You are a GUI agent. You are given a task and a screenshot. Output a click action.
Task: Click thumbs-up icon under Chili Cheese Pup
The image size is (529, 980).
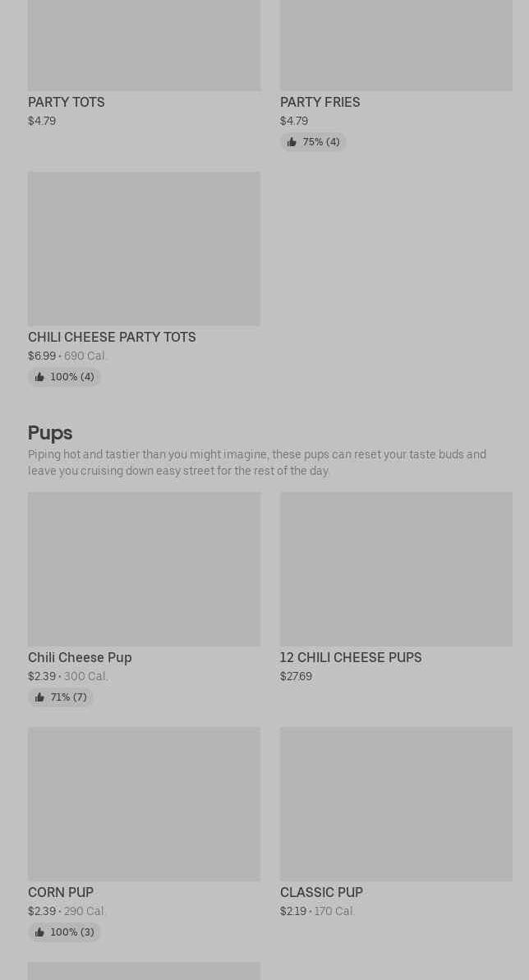(39, 697)
